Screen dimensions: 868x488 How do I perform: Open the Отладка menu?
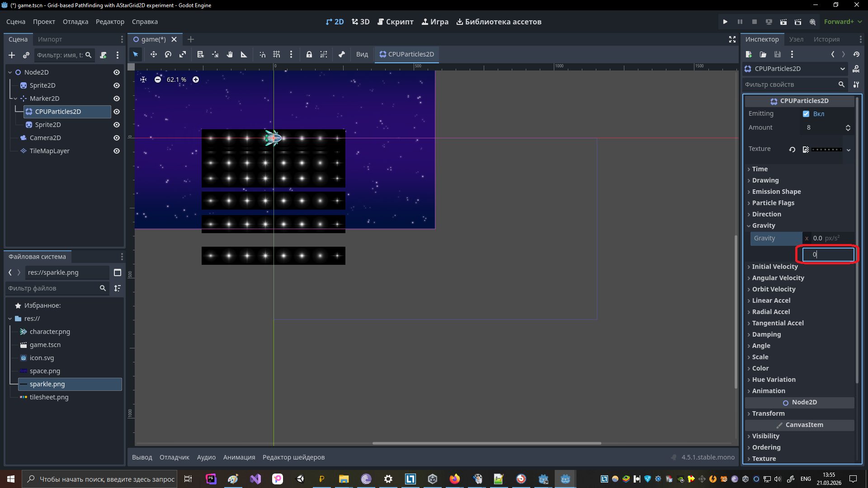pyautogui.click(x=75, y=22)
